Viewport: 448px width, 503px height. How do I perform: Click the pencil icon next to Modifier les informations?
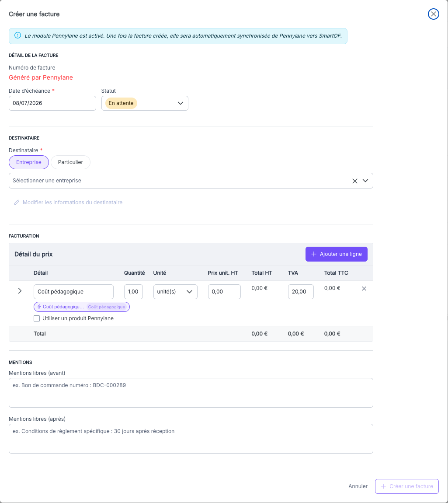click(x=17, y=203)
